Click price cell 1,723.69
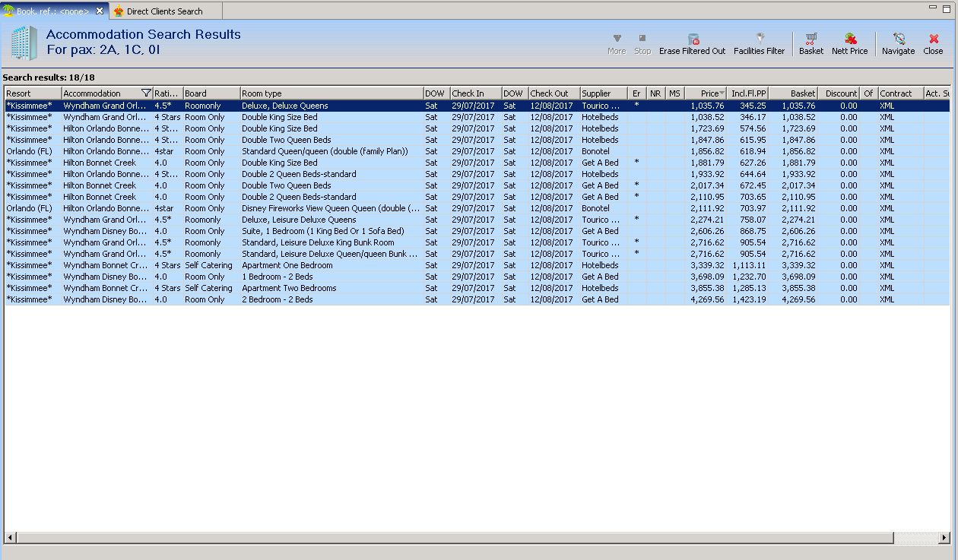 tap(707, 128)
